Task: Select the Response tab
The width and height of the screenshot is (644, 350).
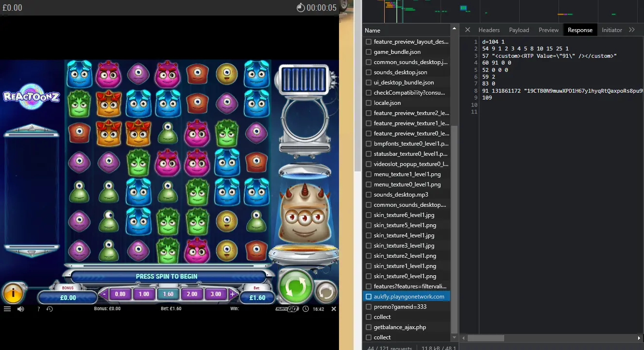Action: (580, 30)
